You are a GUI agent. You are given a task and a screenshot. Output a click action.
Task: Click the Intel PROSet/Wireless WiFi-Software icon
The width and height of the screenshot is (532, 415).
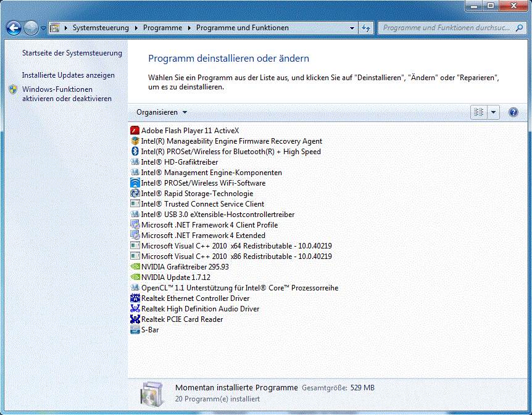pos(135,183)
